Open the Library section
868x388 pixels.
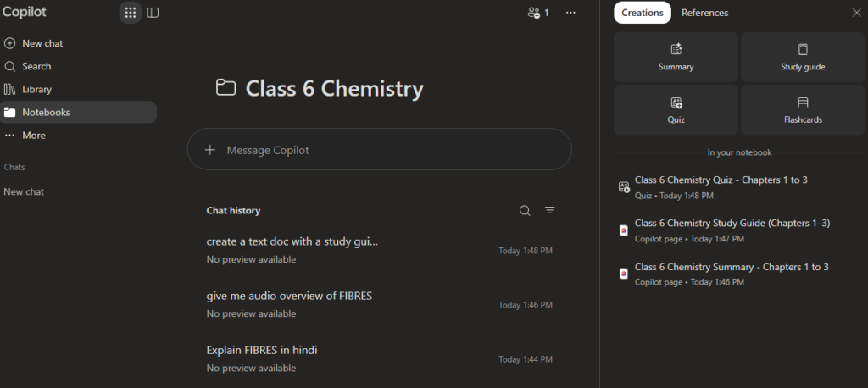36,89
